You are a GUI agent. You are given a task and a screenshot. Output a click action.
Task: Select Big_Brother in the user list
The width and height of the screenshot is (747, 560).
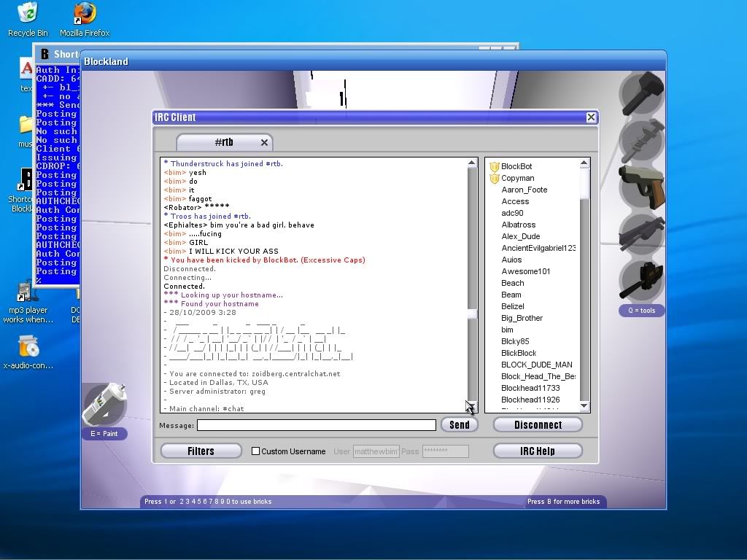[x=522, y=318]
